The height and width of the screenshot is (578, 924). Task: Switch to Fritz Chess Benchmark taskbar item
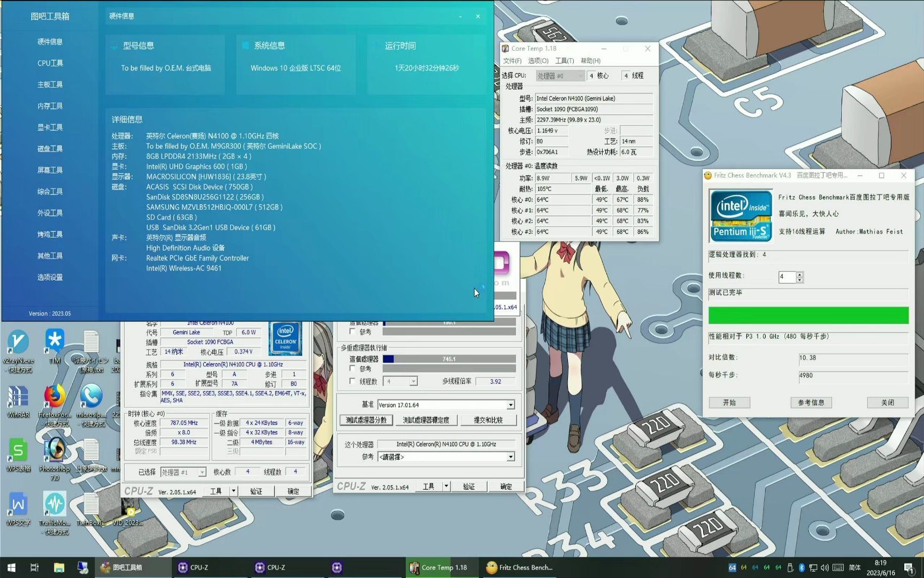pos(520,567)
